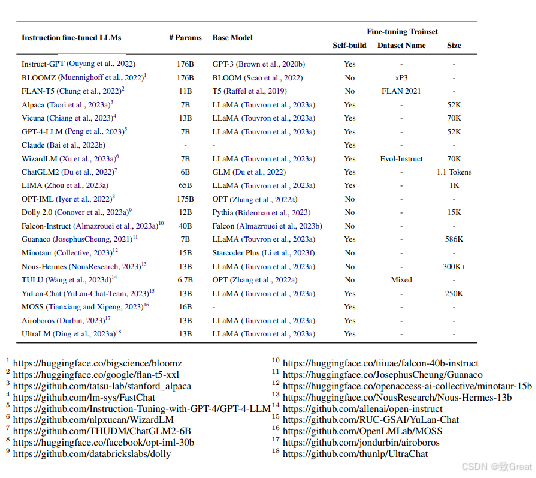Click the flan-t5-xxl huggingface URL

point(96,375)
